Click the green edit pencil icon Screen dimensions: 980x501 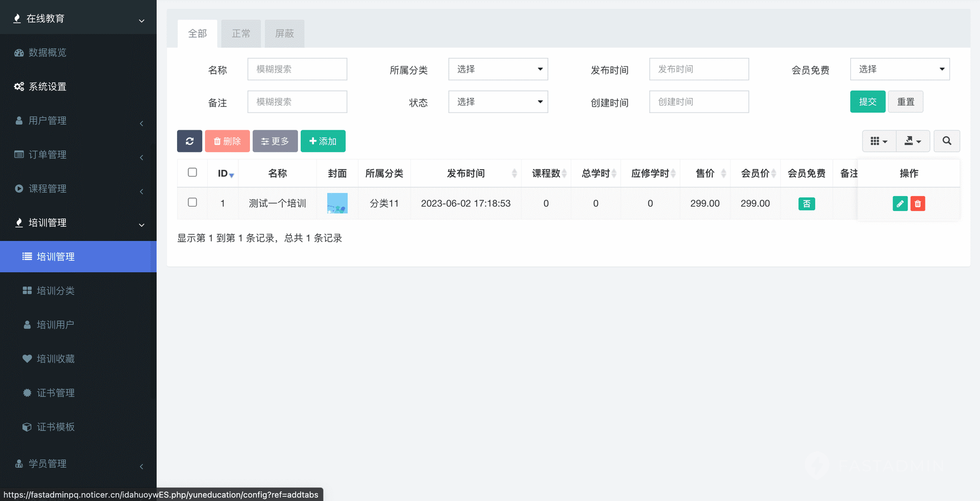point(900,204)
